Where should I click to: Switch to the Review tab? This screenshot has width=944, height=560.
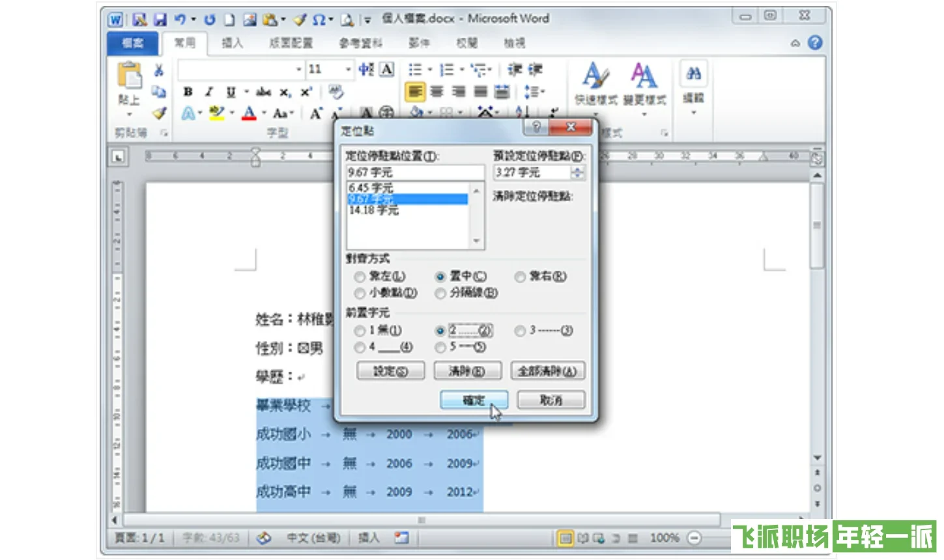tap(467, 43)
